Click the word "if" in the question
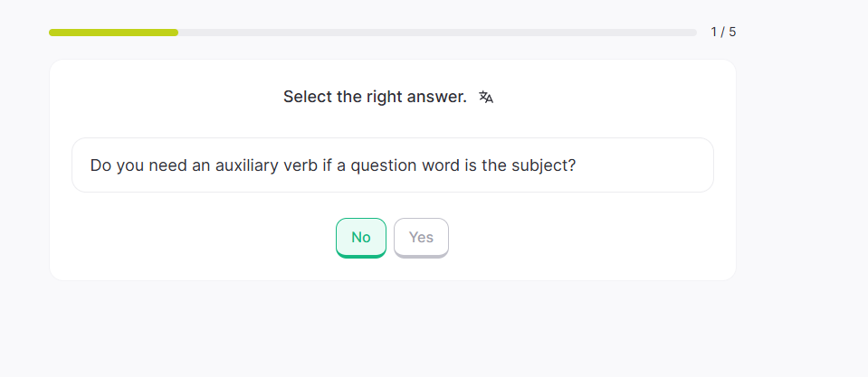868x377 pixels. [x=328, y=165]
